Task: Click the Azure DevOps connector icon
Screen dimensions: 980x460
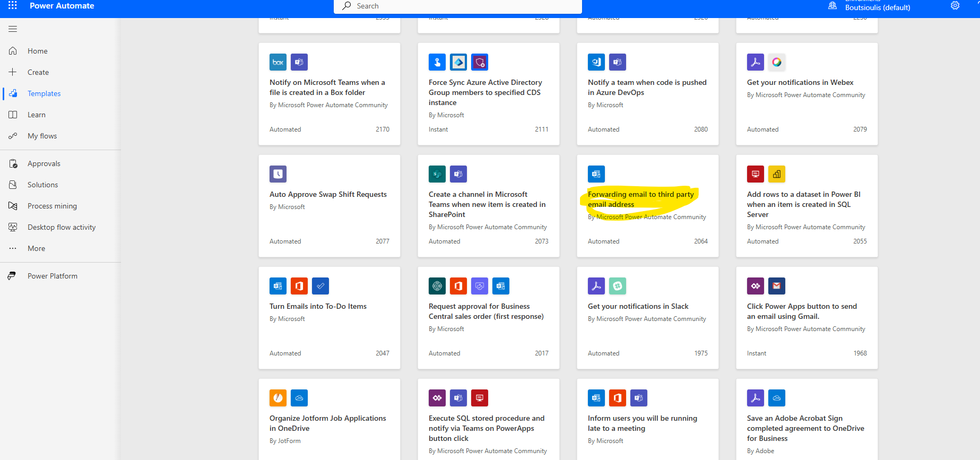Action: pos(596,62)
